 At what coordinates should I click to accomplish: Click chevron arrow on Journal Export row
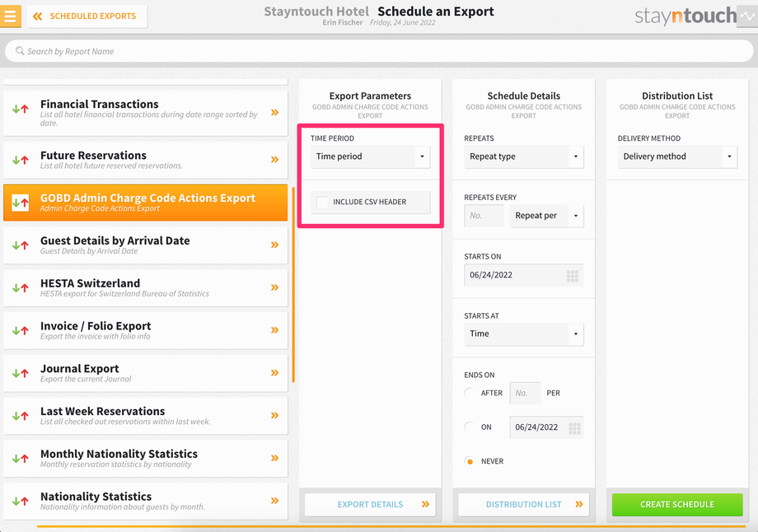pyautogui.click(x=274, y=372)
